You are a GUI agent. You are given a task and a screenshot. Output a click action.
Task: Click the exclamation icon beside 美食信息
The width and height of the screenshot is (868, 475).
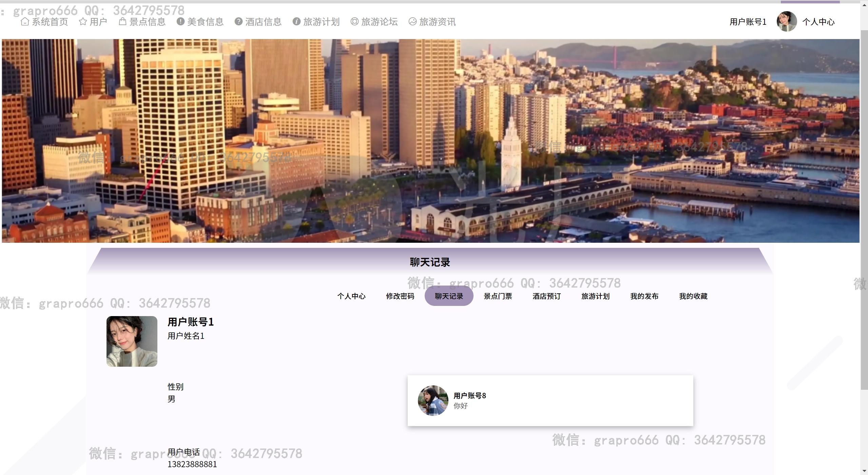coord(180,22)
